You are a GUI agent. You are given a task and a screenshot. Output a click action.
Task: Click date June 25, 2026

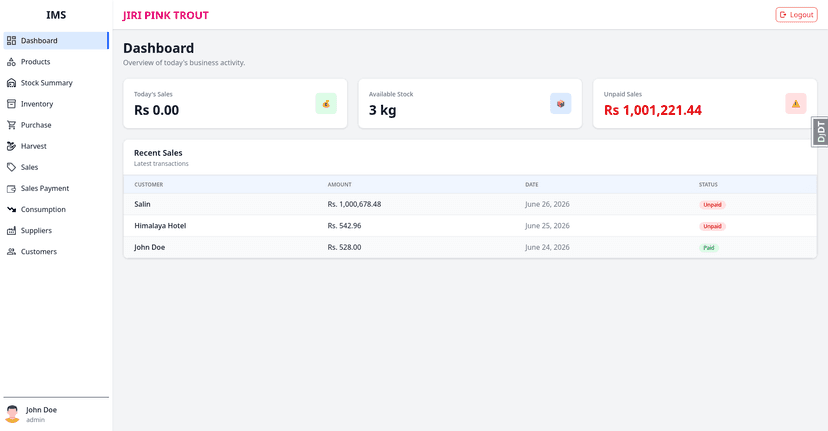pos(547,226)
